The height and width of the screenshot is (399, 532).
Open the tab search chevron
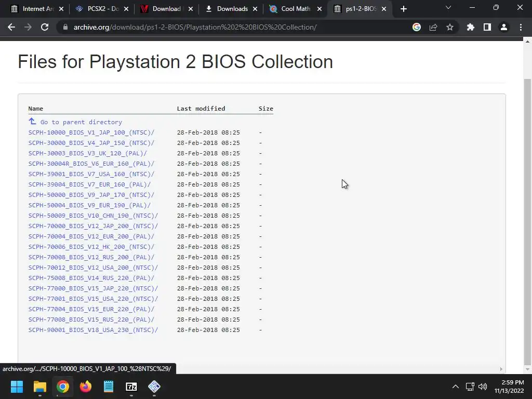click(448, 7)
